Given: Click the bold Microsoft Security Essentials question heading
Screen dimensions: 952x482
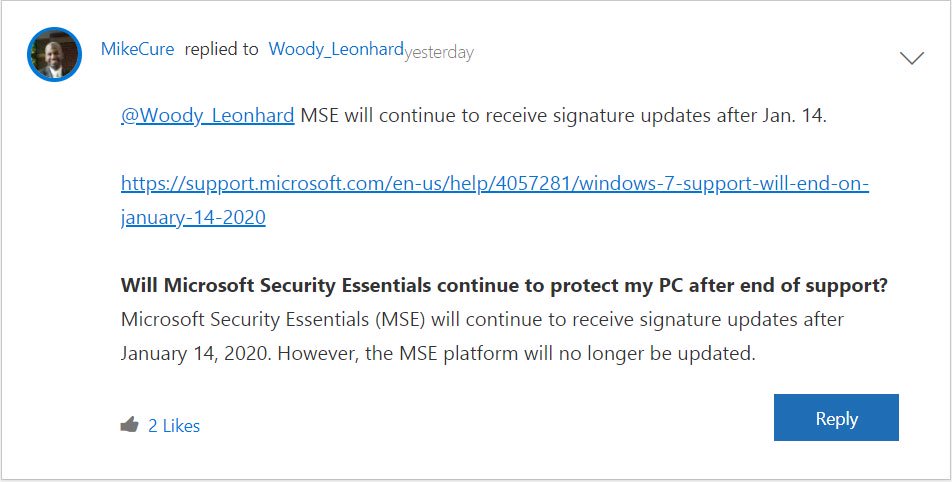Looking at the screenshot, I should point(504,286).
